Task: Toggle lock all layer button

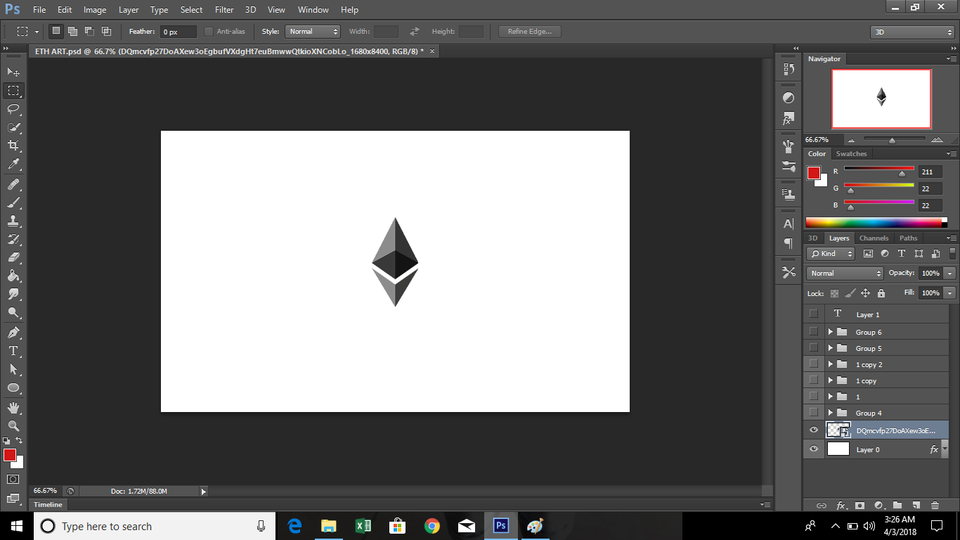Action: (881, 293)
